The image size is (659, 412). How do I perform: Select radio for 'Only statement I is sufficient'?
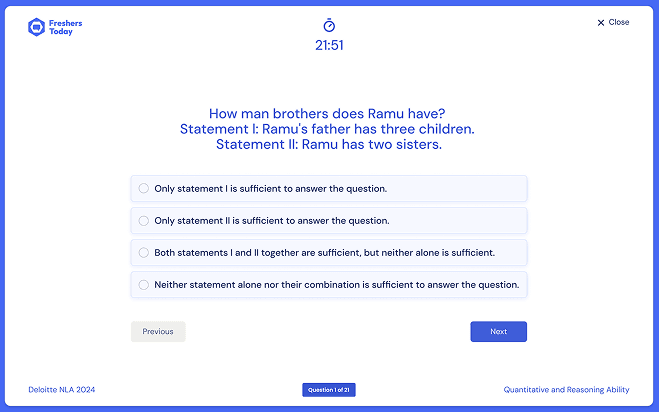[144, 188]
